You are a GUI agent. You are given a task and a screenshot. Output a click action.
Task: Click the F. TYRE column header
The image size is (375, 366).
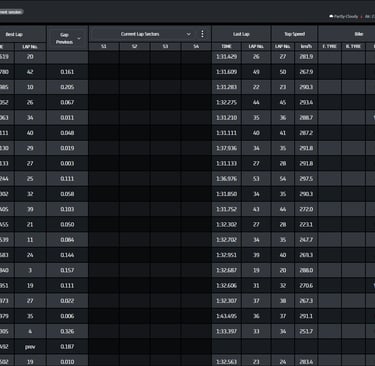tap(330, 46)
